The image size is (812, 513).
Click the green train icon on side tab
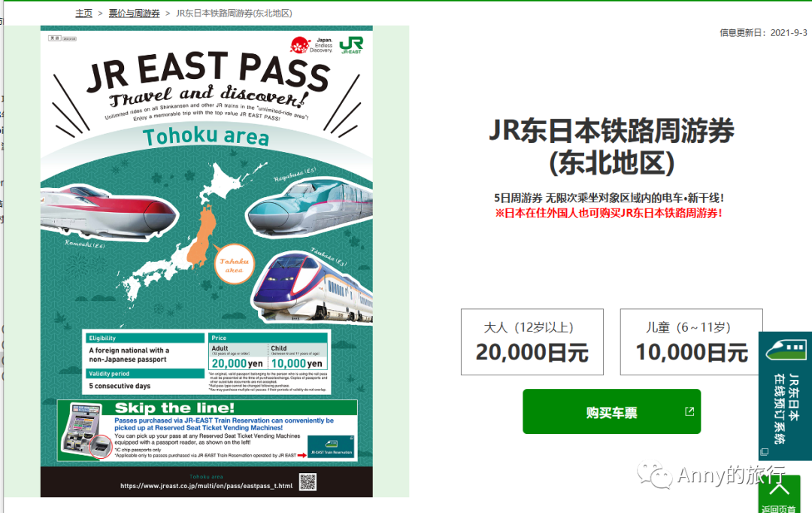point(786,349)
